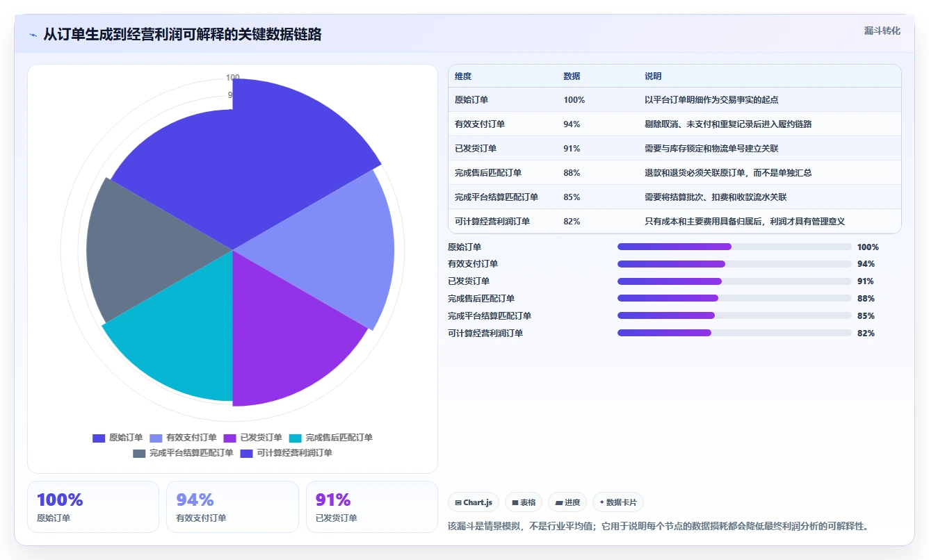The image size is (929, 560).
Task: Click the 数据 column header
Action: (572, 76)
